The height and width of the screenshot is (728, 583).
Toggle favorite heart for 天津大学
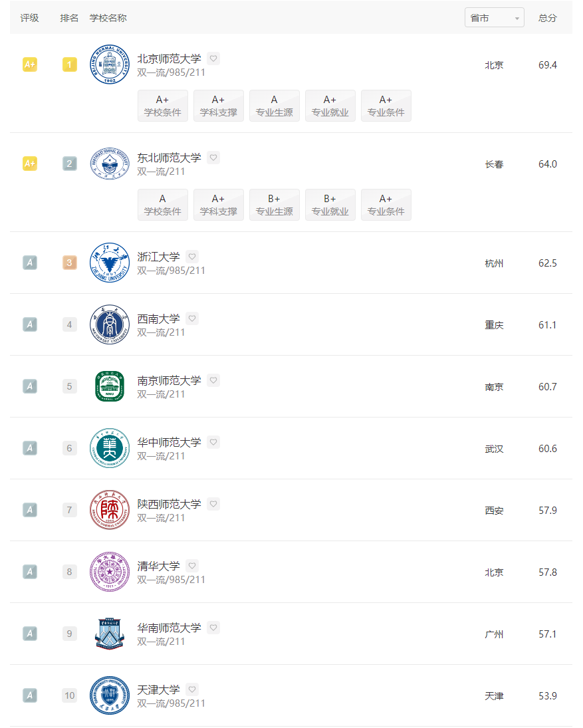click(x=192, y=689)
